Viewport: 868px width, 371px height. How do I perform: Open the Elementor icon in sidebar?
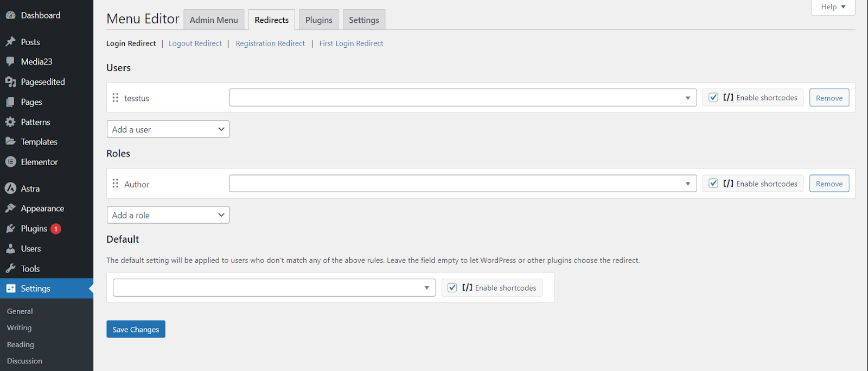click(x=10, y=162)
